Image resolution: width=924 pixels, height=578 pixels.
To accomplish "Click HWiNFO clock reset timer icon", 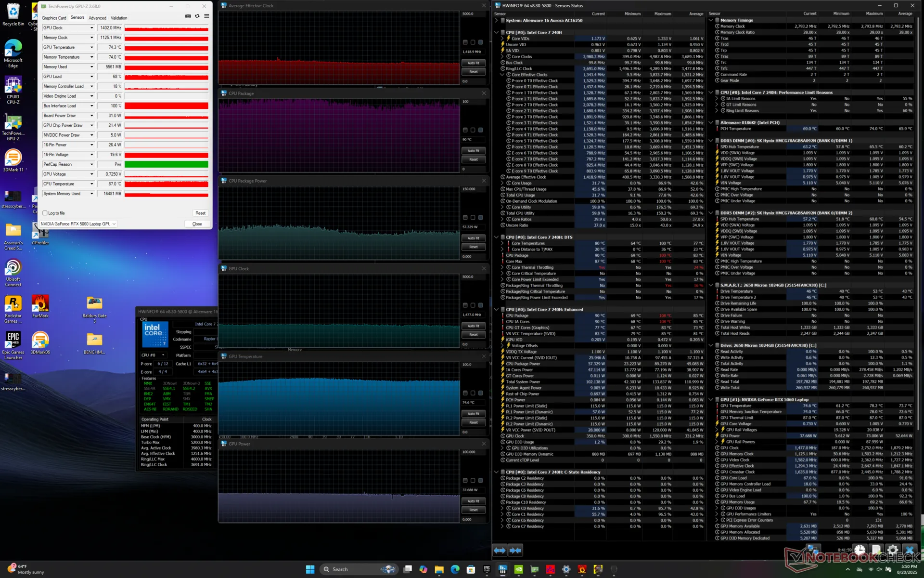I will pyautogui.click(x=859, y=550).
